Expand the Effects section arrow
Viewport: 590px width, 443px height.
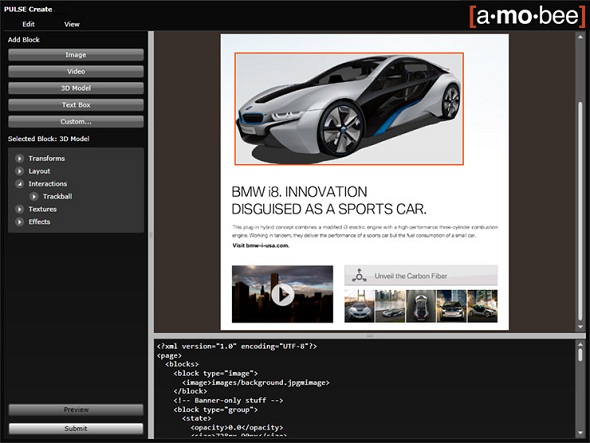pyautogui.click(x=19, y=222)
